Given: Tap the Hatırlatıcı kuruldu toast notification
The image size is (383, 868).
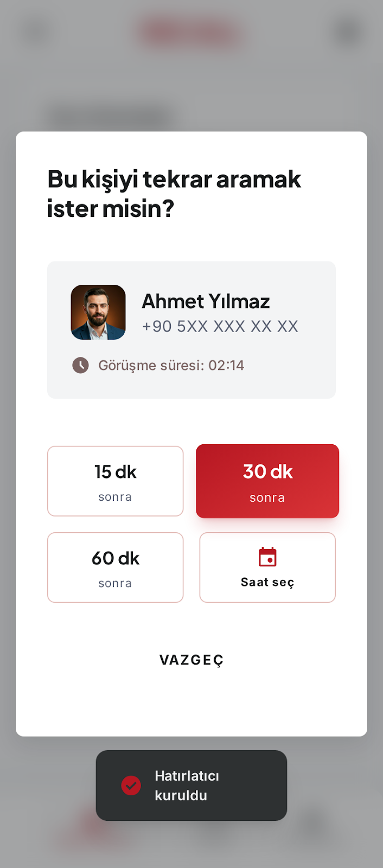Looking at the screenshot, I should [191, 786].
